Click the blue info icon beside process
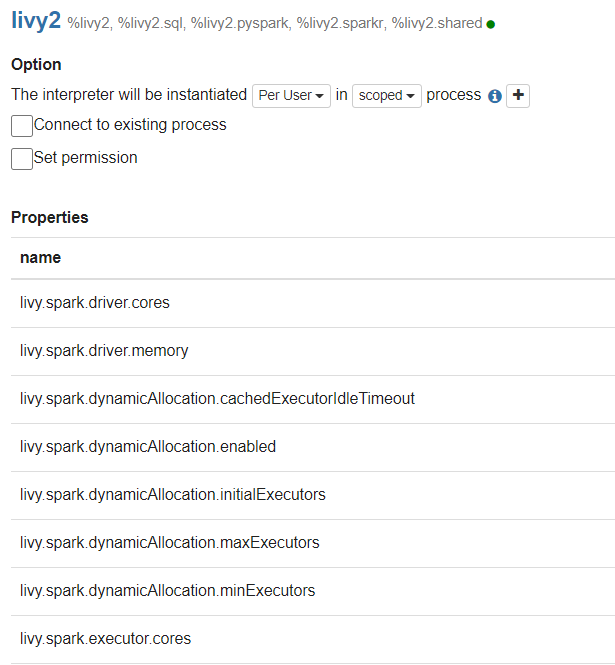 click(495, 96)
